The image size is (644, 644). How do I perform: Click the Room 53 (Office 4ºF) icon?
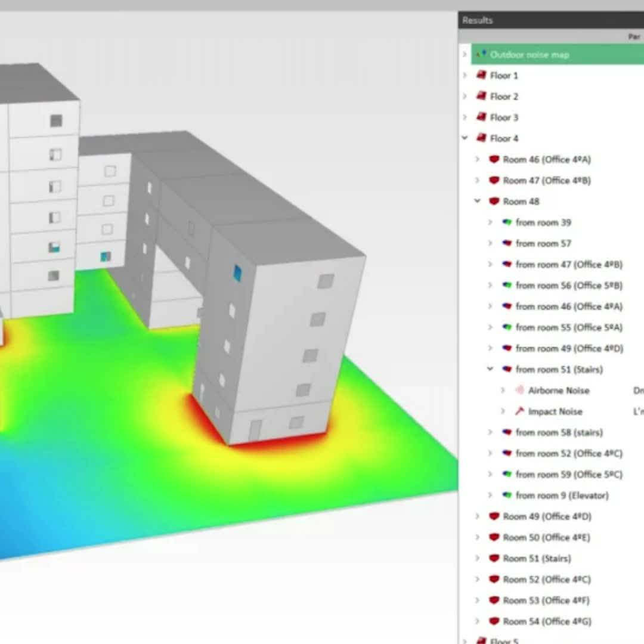pos(494,600)
